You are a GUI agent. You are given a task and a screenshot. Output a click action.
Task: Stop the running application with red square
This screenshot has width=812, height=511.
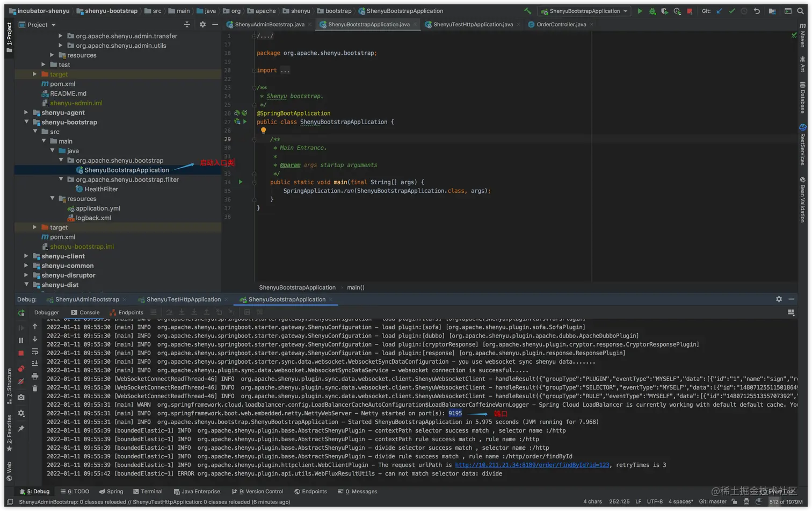[x=690, y=11]
